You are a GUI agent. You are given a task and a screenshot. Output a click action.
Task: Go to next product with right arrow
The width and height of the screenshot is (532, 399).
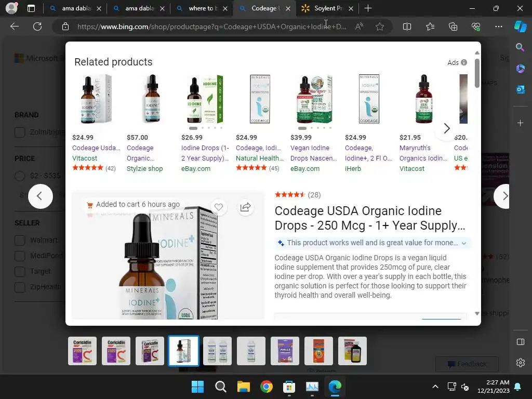click(503, 196)
